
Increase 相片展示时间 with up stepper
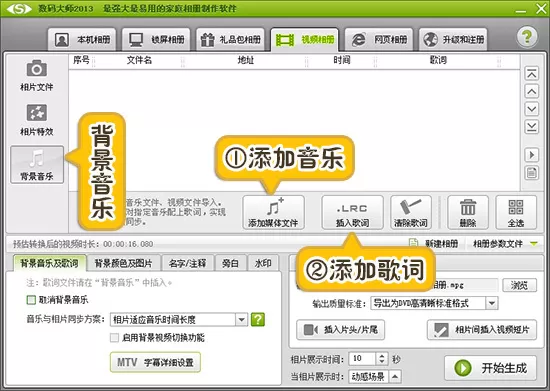pos(382,356)
